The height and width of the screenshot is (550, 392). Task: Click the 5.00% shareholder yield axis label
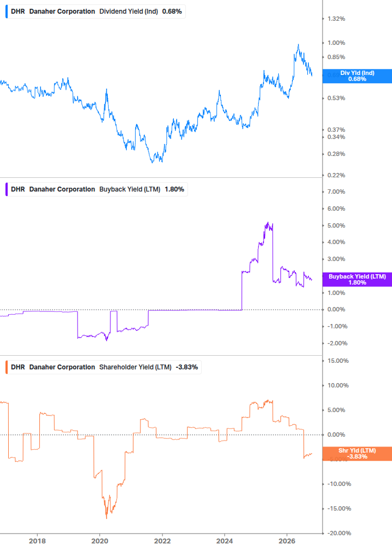[336, 410]
